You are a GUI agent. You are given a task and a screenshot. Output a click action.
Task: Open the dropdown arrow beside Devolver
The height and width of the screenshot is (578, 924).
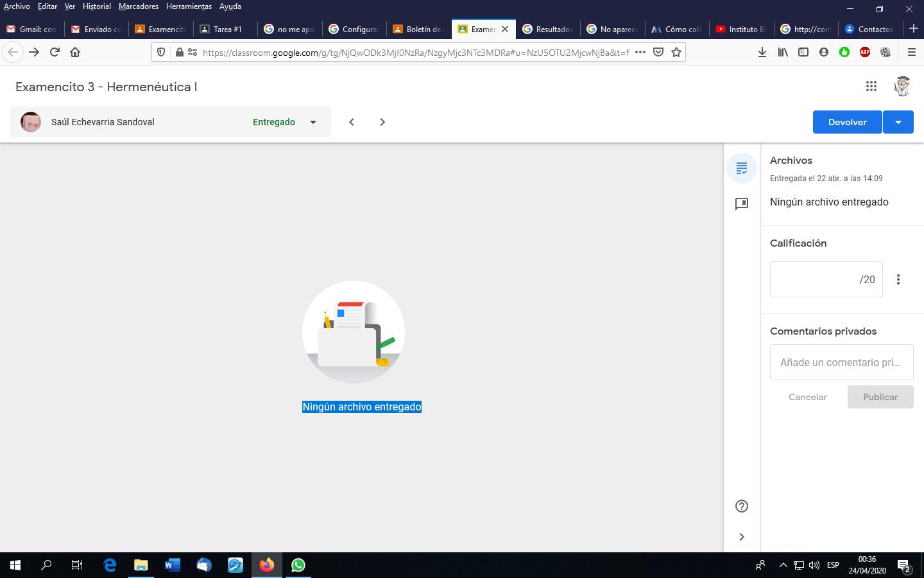(x=898, y=121)
